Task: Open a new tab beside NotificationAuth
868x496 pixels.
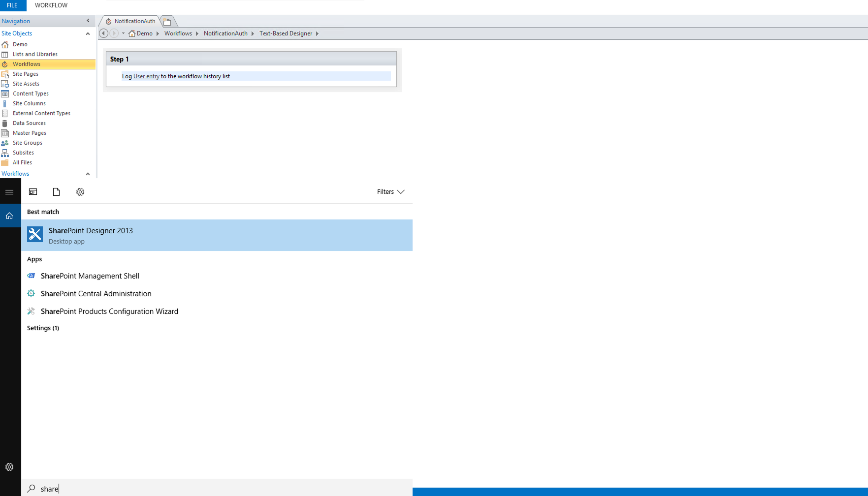Action: pyautogui.click(x=167, y=22)
